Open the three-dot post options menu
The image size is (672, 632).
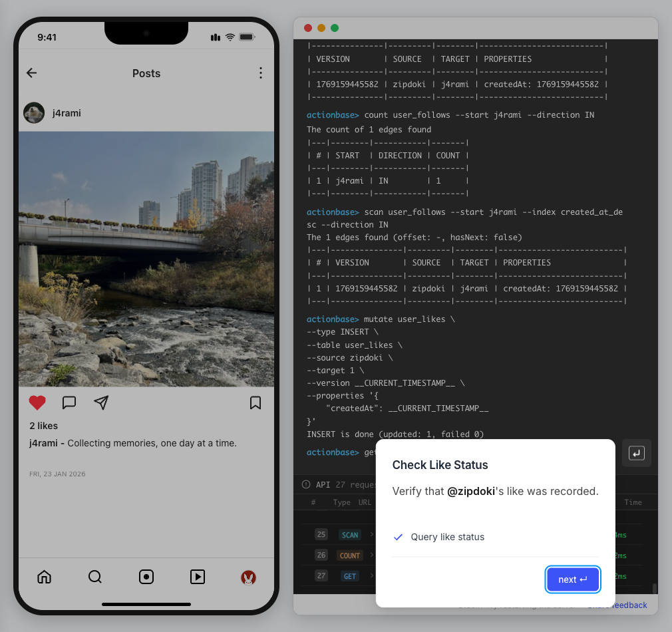coord(261,73)
